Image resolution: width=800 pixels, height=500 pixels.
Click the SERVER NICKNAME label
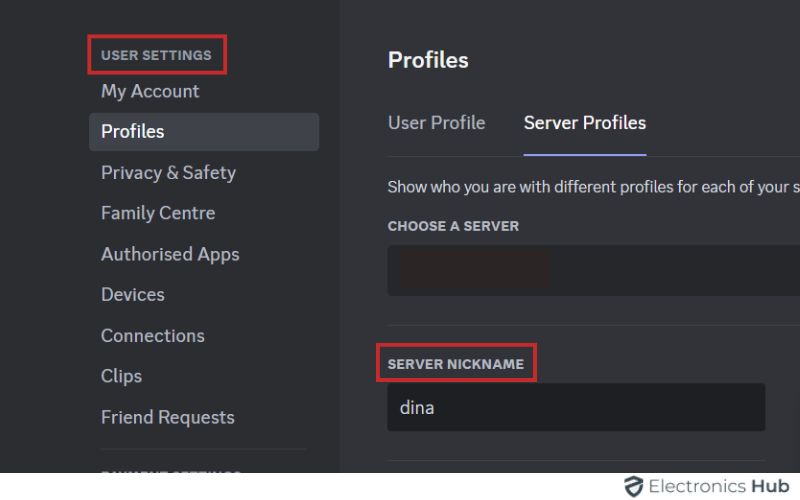[x=455, y=364]
